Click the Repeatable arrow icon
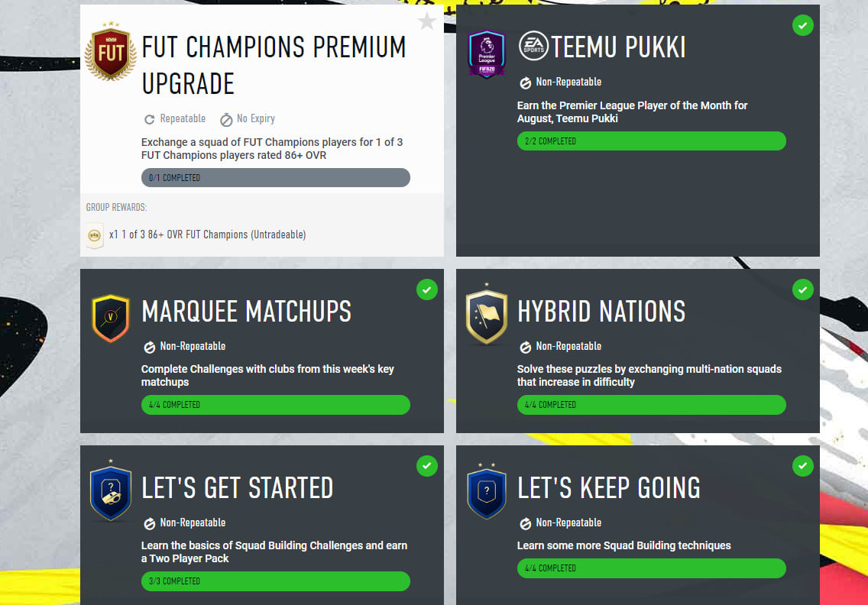Image resolution: width=868 pixels, height=605 pixels. (x=149, y=120)
